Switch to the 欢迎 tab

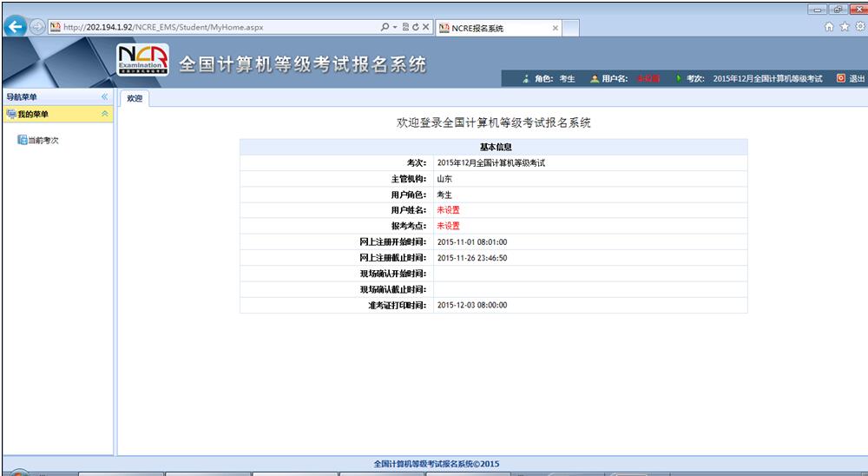click(135, 98)
